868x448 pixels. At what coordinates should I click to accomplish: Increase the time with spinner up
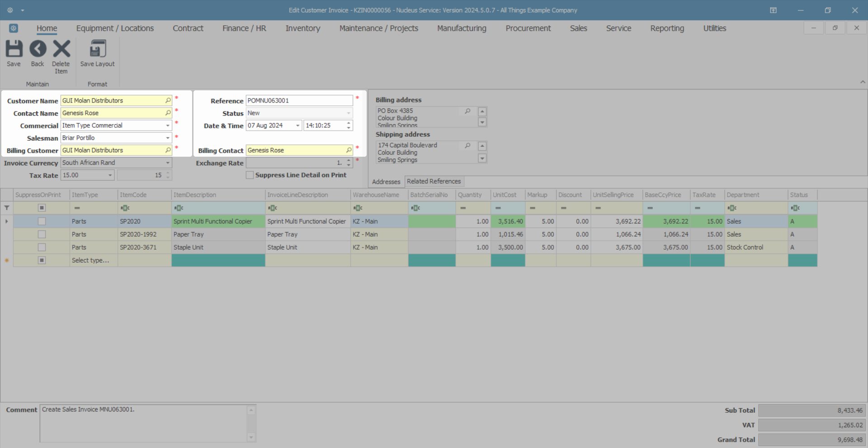click(x=349, y=123)
